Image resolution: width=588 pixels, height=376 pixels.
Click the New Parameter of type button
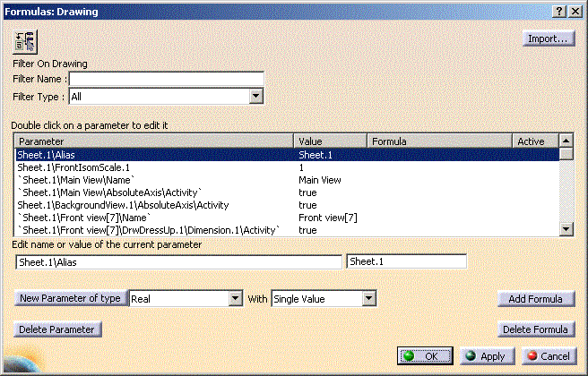point(70,298)
